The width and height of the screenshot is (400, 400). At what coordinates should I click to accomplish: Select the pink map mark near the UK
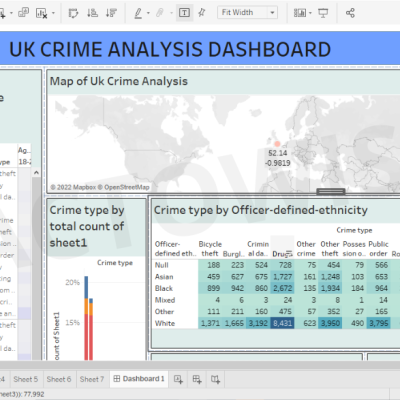(x=277, y=144)
